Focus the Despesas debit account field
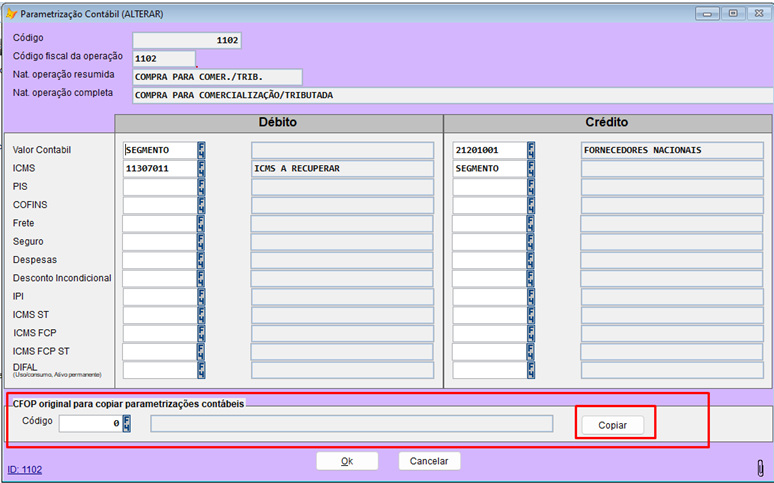Screen dimensions: 774x483 click(x=159, y=260)
